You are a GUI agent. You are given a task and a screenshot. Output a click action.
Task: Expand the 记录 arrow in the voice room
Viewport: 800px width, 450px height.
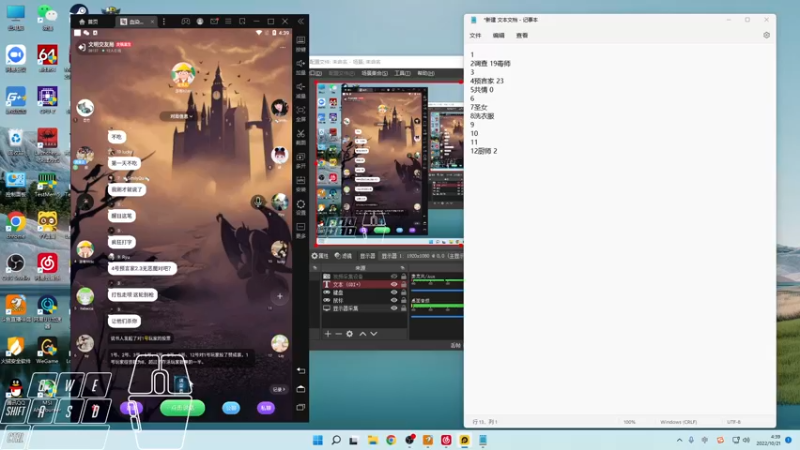point(279,389)
